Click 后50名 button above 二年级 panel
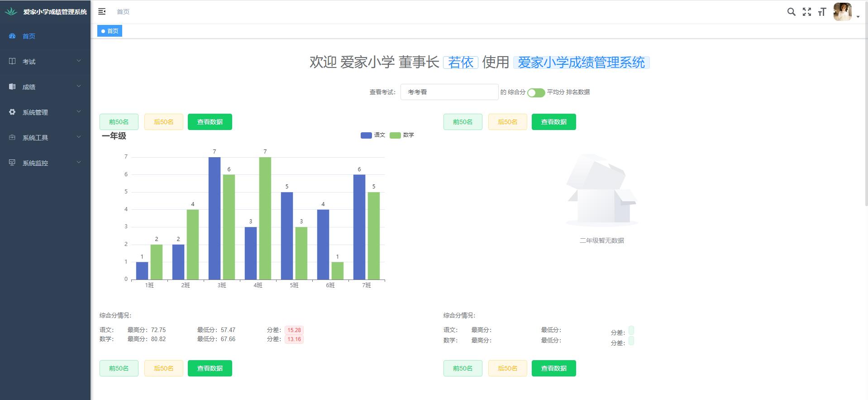Viewport: 868px width, 400px height. pyautogui.click(x=507, y=122)
